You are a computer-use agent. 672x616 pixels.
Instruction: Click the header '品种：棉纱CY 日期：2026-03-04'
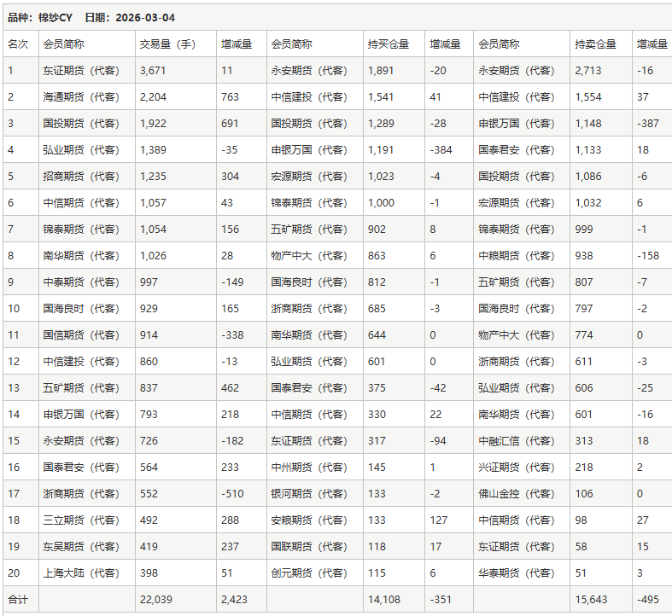click(91, 18)
